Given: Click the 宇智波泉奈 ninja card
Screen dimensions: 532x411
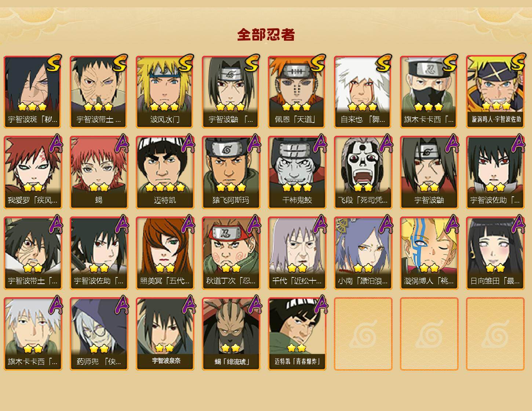Looking at the screenshot, I should [165, 334].
